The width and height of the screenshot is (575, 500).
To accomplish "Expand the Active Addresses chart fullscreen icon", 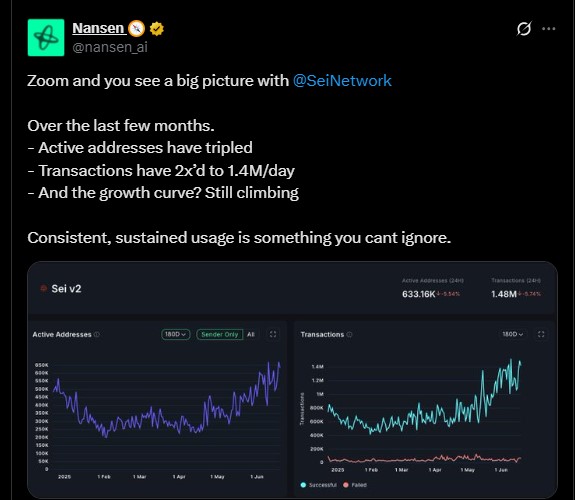I will tap(273, 334).
